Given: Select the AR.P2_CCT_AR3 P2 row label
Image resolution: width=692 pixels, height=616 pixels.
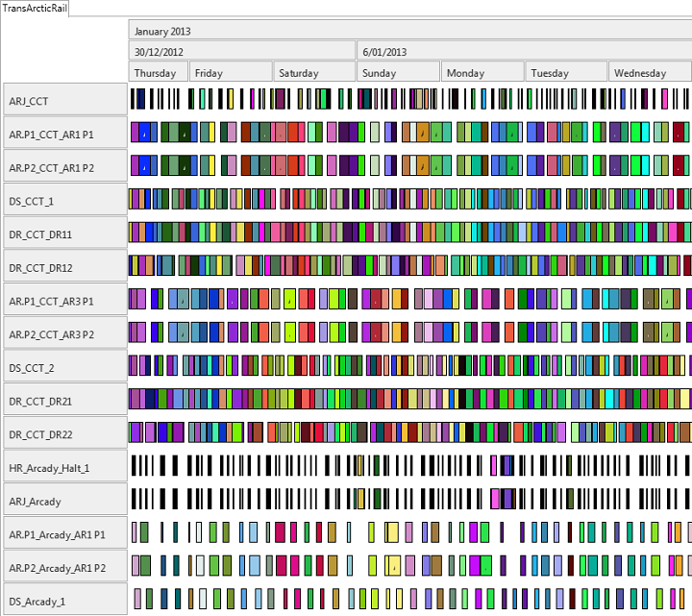Looking at the screenshot, I should click(64, 333).
